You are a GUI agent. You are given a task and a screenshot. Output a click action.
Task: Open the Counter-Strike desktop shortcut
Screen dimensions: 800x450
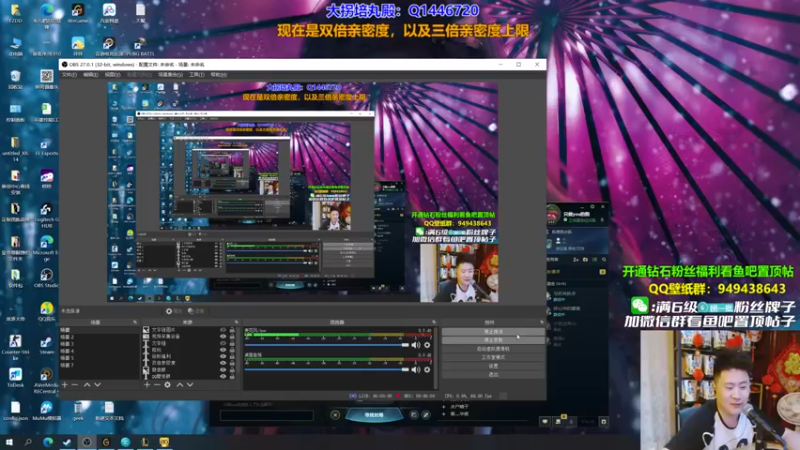[x=15, y=347]
